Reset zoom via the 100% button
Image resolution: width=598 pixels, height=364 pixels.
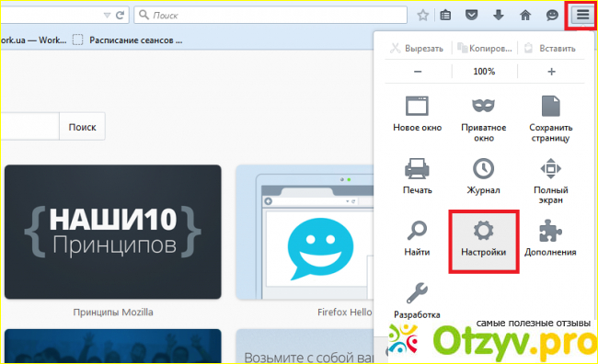(484, 72)
